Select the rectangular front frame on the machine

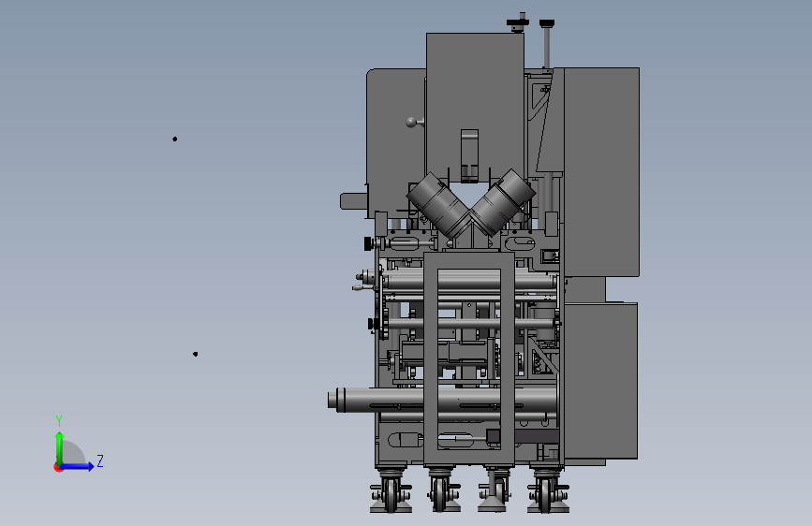(469, 358)
